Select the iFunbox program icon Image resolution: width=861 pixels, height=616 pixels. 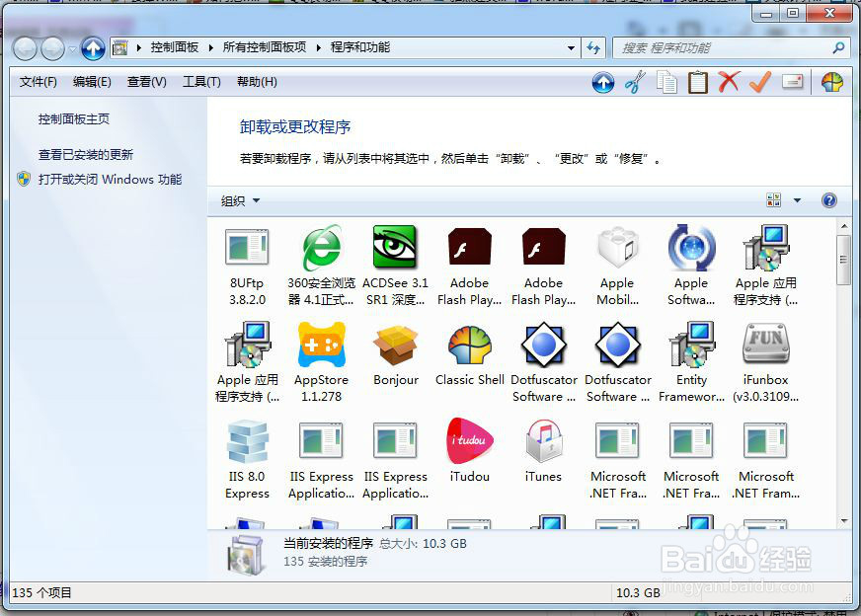[x=765, y=344]
